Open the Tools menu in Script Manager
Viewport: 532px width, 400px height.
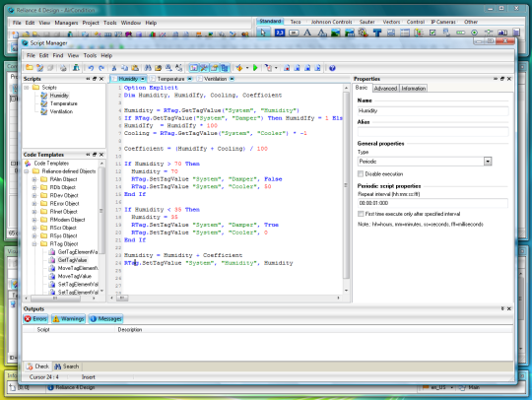90,55
